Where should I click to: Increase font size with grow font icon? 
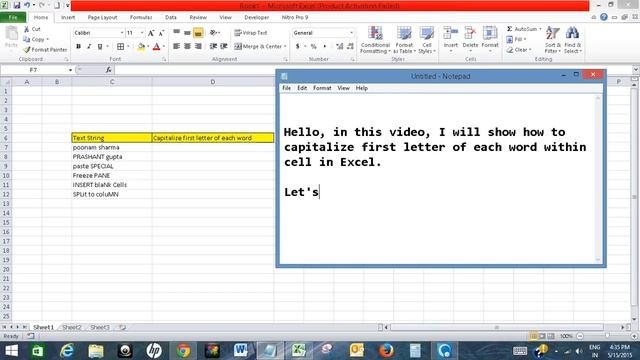[151, 33]
